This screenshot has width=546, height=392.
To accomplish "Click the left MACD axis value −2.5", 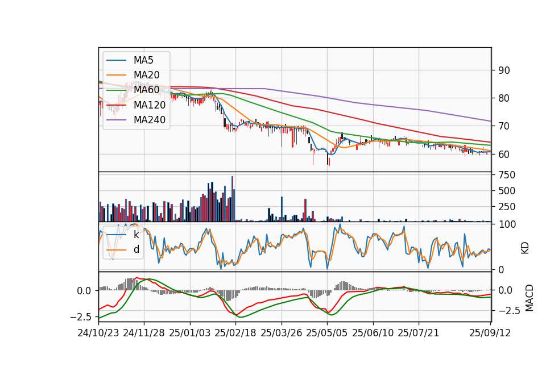I will (81, 317).
